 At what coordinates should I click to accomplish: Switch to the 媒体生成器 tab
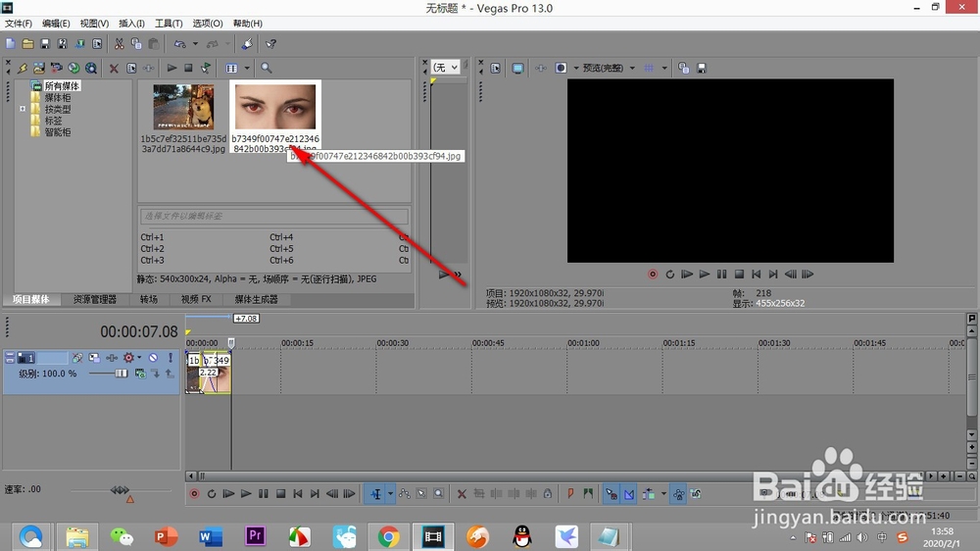click(256, 300)
